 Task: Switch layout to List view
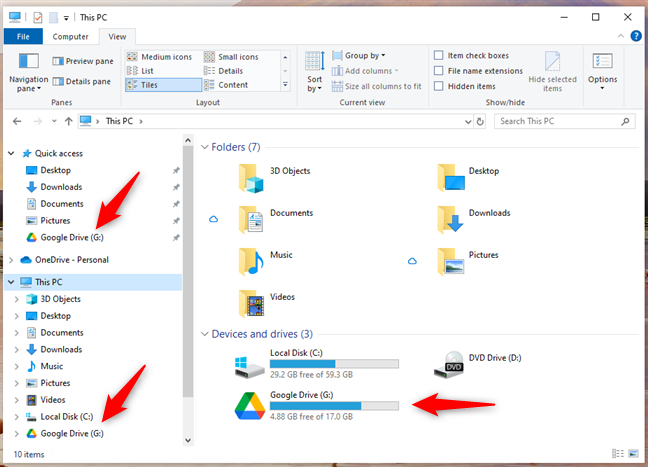[140, 71]
